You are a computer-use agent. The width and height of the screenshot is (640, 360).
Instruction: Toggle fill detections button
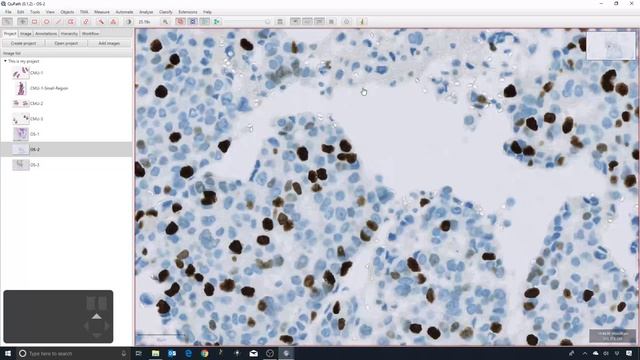pos(217,21)
